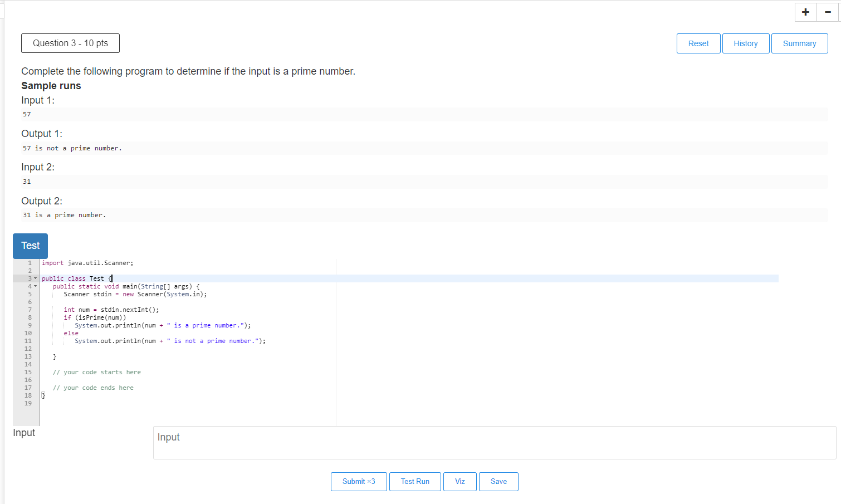Screen dimensions: 841x504
Task: Click the comment your code starts here
Action: (x=97, y=371)
